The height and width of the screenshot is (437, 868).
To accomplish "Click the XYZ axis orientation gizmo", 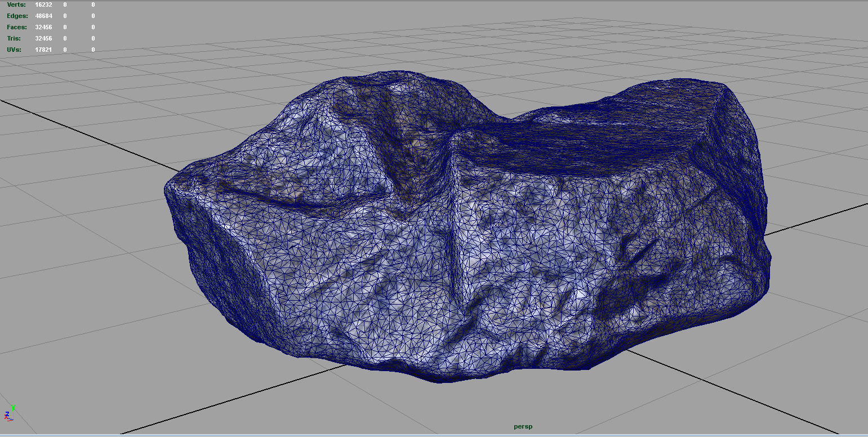I will [9, 413].
